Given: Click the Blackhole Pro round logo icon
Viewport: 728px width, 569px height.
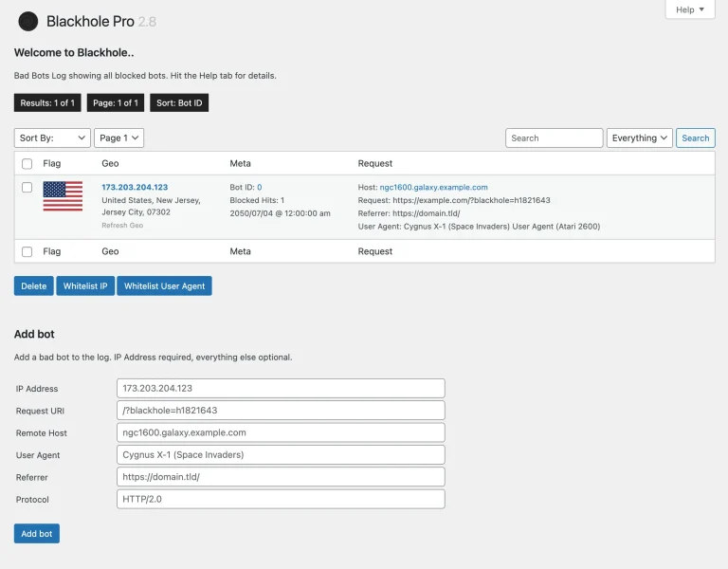Looking at the screenshot, I should point(27,22).
